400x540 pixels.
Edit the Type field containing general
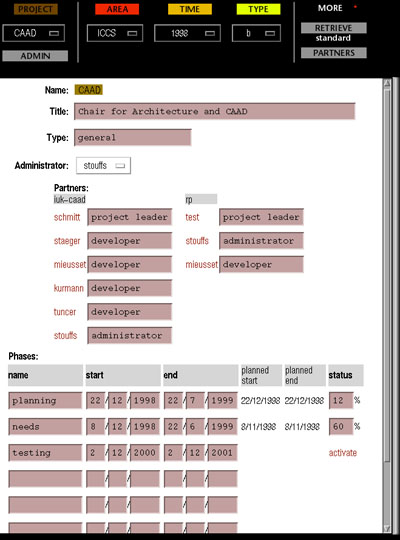point(133,137)
